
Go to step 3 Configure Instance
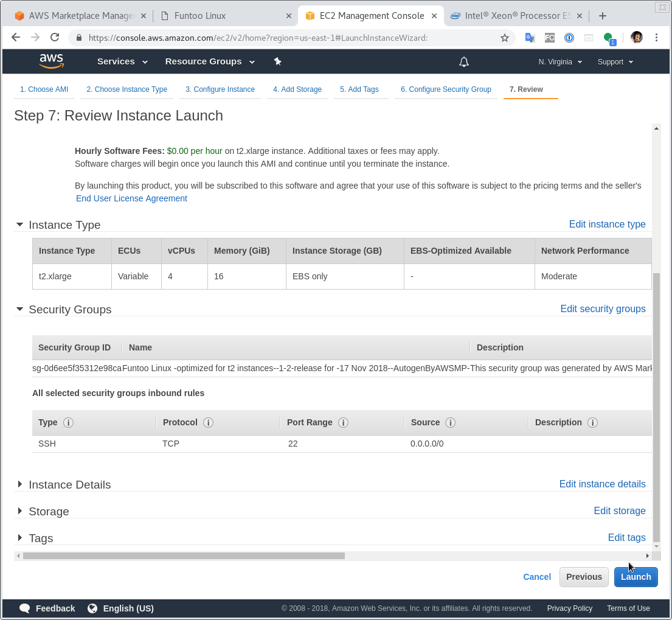point(220,89)
